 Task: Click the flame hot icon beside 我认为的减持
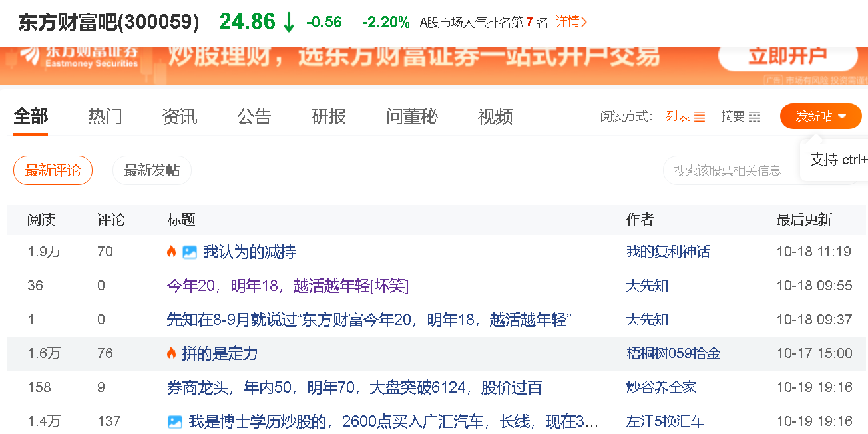pos(171,252)
